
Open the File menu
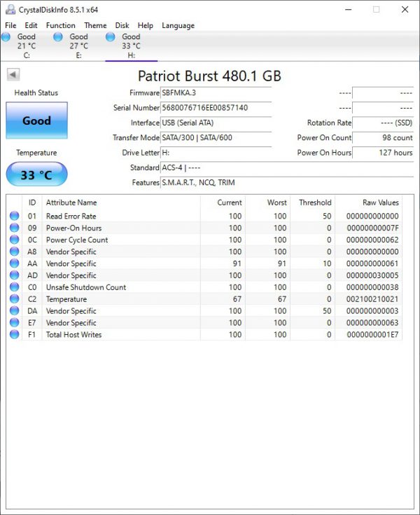click(10, 25)
